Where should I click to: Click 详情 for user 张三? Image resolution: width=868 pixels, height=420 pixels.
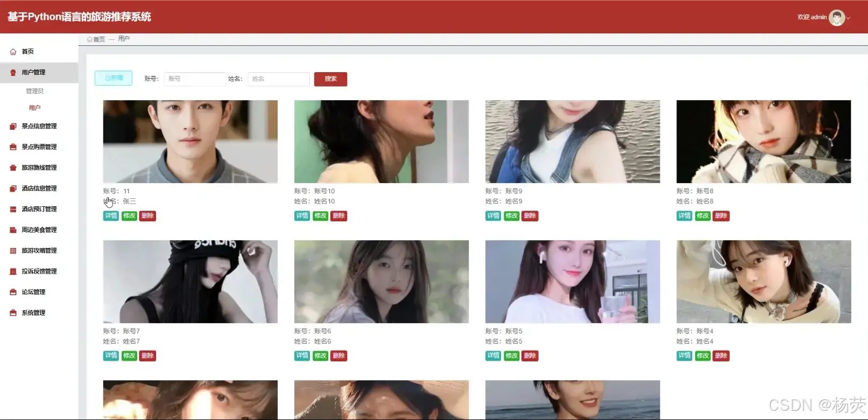(111, 216)
